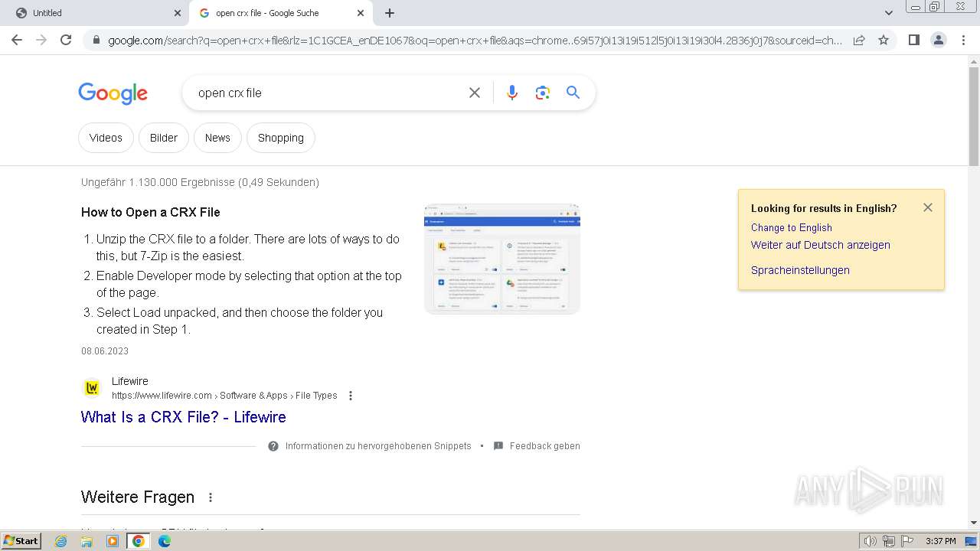The image size is (980, 551).
Task: Close the 'Untitled' tab
Action: tap(178, 13)
